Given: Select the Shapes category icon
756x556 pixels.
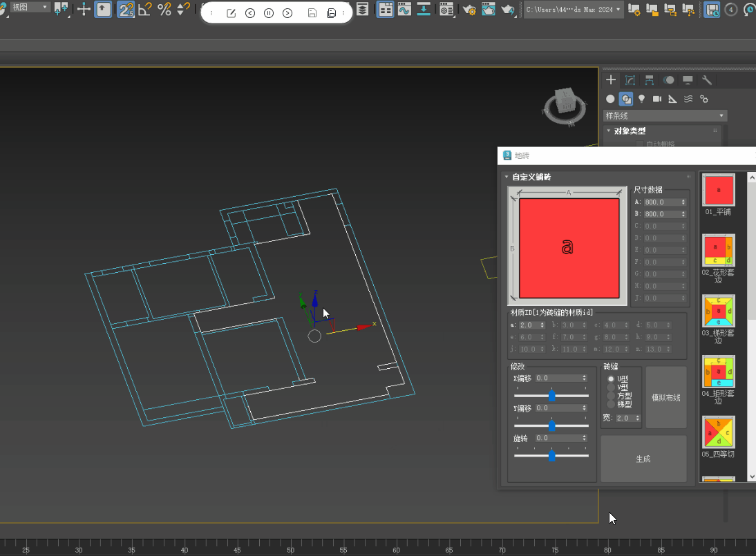Looking at the screenshot, I should point(626,99).
